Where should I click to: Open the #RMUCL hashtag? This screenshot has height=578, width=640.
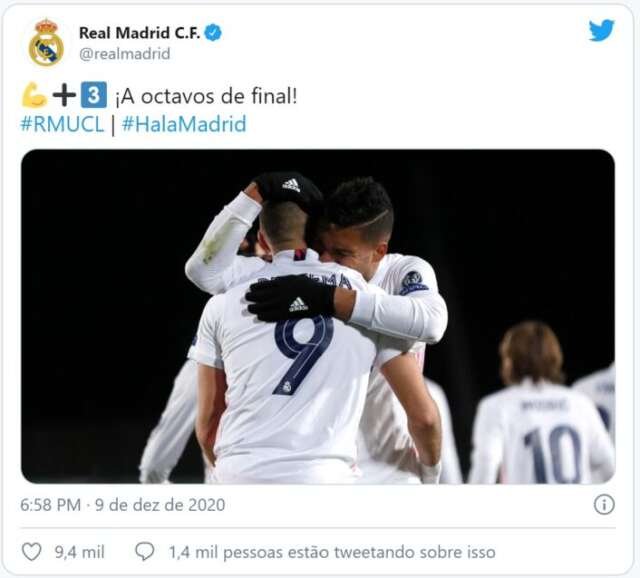pos(62,124)
